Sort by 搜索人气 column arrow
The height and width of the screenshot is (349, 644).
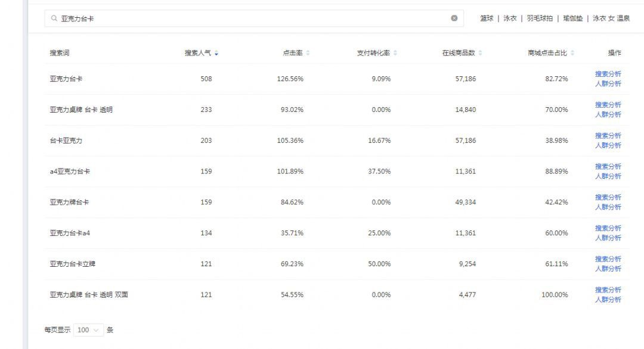point(216,53)
